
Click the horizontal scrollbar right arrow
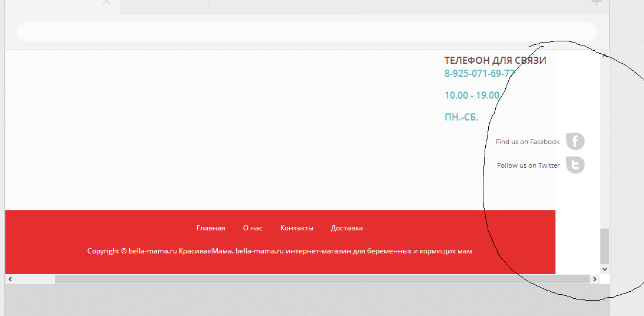594,279
